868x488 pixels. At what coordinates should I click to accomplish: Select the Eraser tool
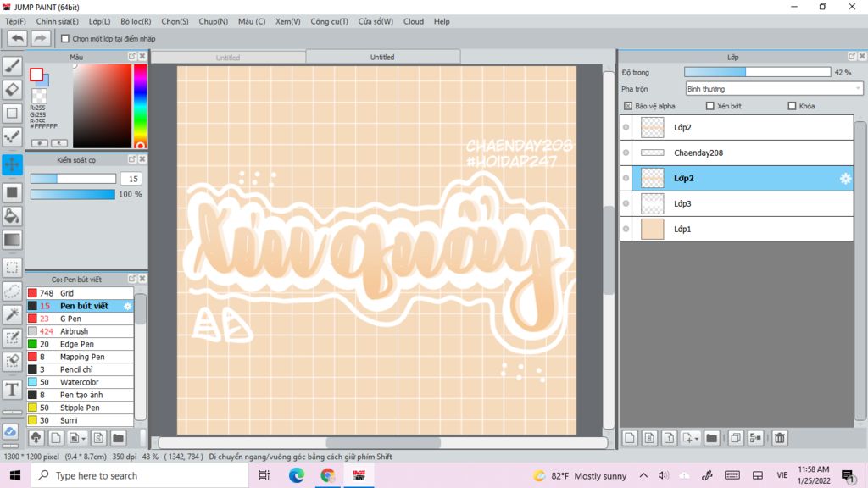12,90
